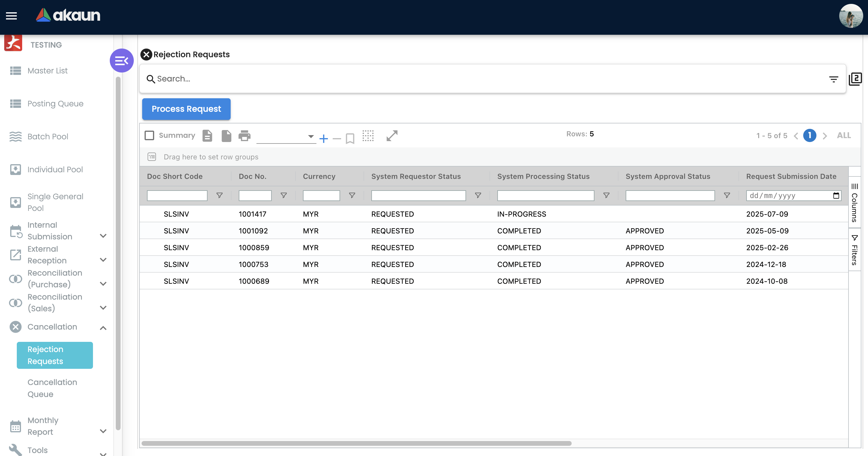Open filter menu for Doc No. column
Image resolution: width=868 pixels, height=456 pixels.
point(284,195)
